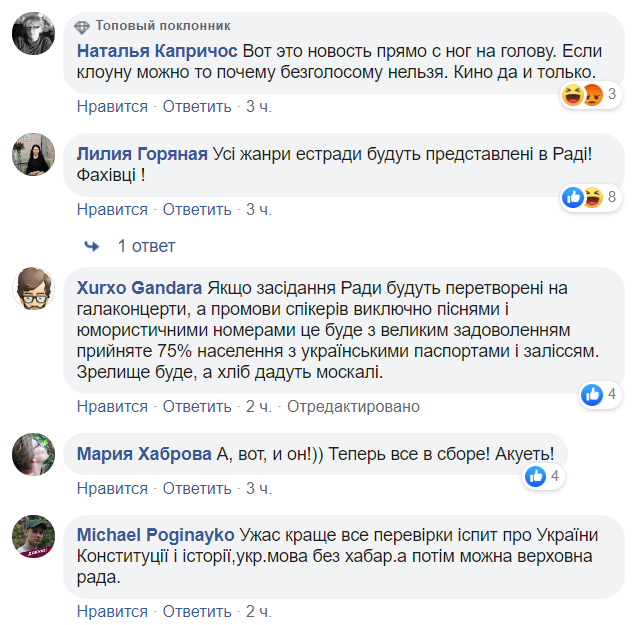Like Лилия Горяная's comment via 'Нравится'
637x625 pixels.
[112, 209]
